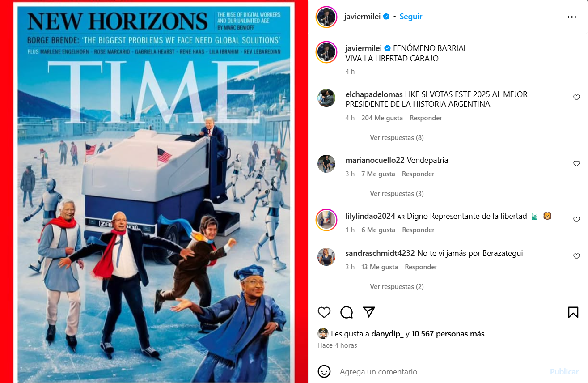This screenshot has width=588, height=383.
Task: Like marianocuello22's Vendepatria comment
Action: (x=576, y=164)
